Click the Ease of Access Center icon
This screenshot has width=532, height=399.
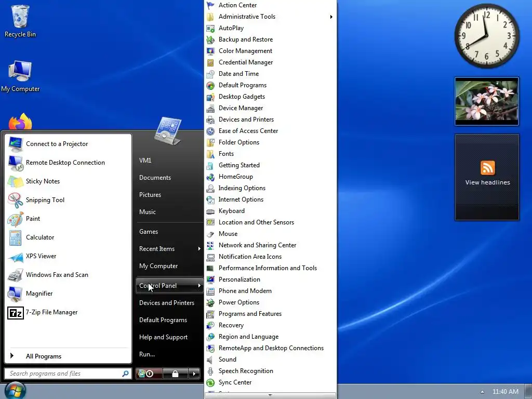[x=210, y=131]
